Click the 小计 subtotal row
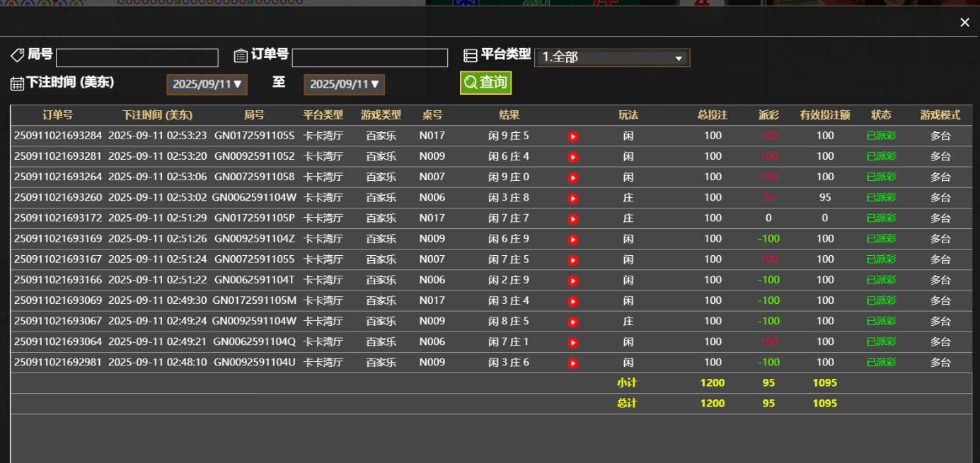 pyautogui.click(x=628, y=382)
